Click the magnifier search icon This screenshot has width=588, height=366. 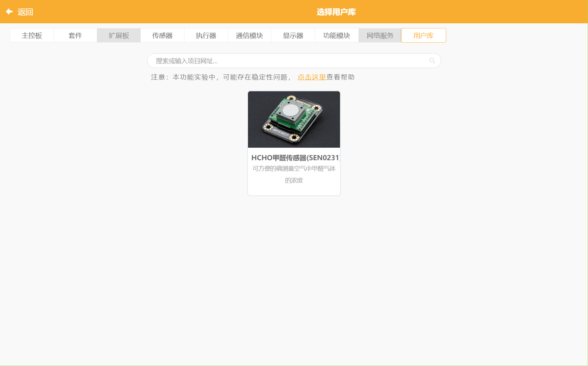coord(432,61)
